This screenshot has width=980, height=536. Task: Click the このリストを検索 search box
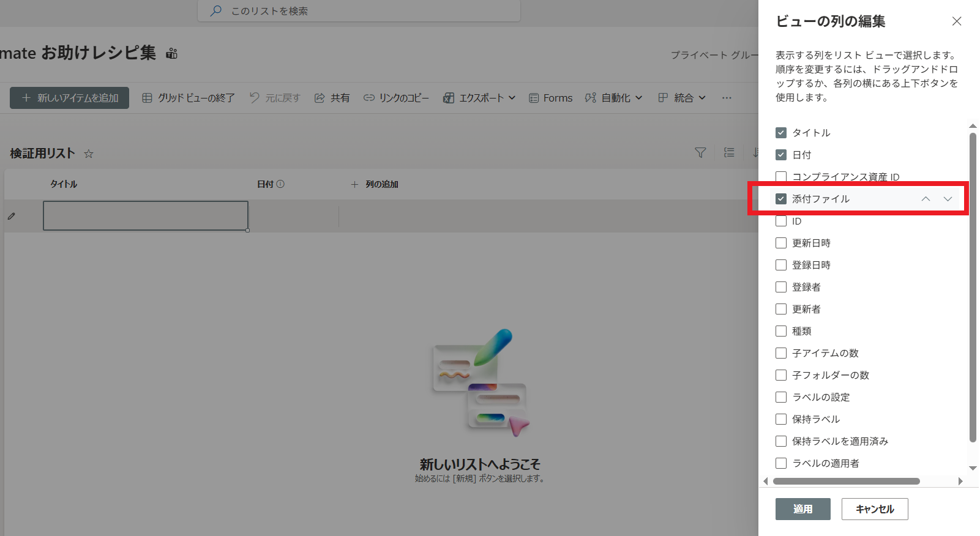point(359,11)
